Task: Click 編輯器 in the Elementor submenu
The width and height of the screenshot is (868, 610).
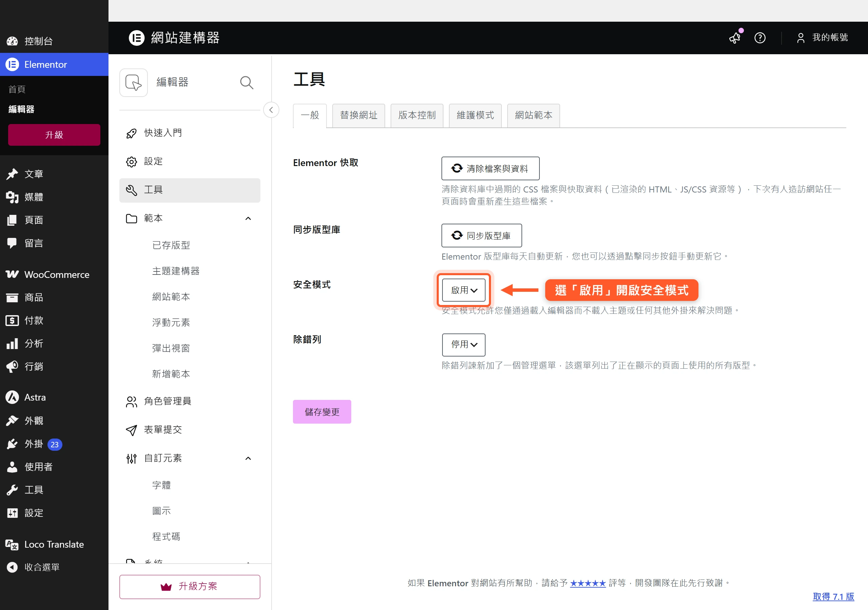Action: point(22,109)
